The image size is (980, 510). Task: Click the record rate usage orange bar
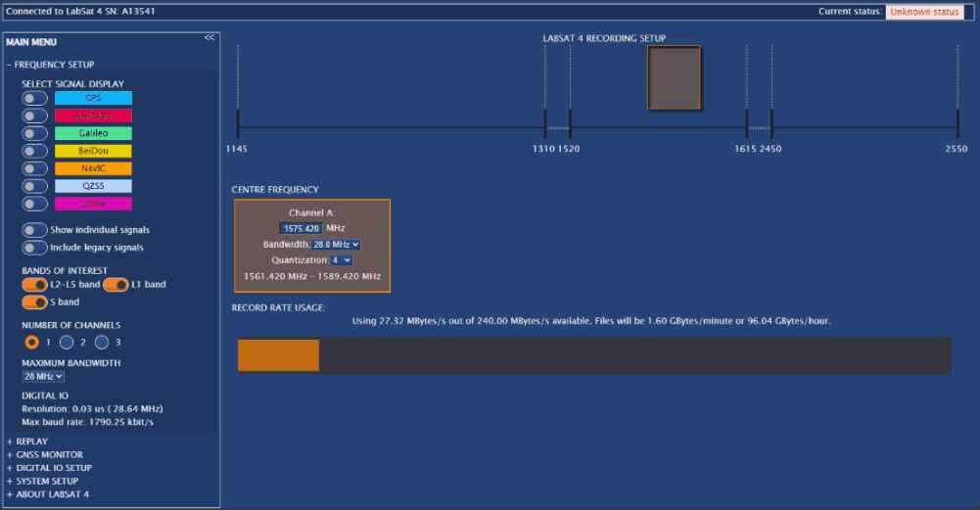tap(278, 355)
